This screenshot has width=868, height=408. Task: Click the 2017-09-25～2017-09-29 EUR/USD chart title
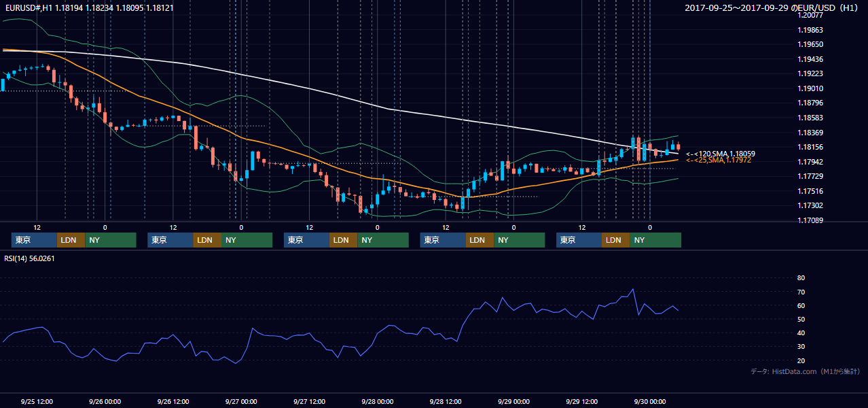(772, 7)
